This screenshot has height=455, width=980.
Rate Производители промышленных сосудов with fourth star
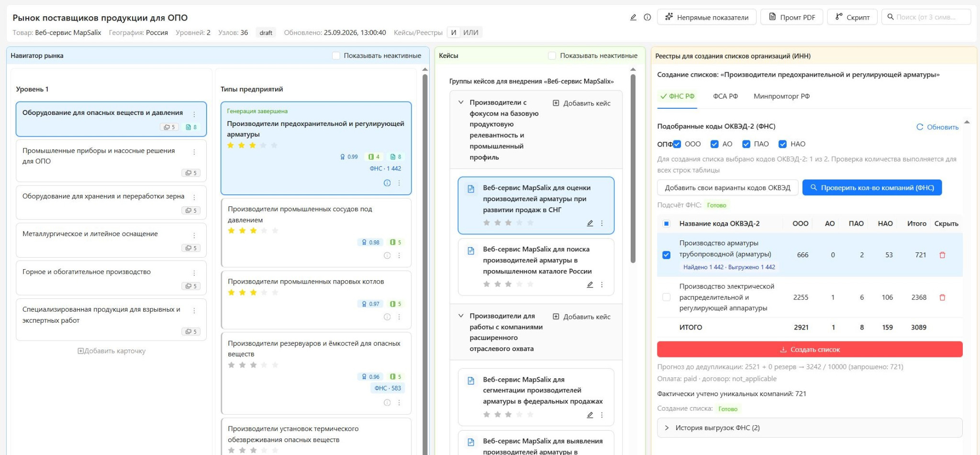(x=264, y=231)
